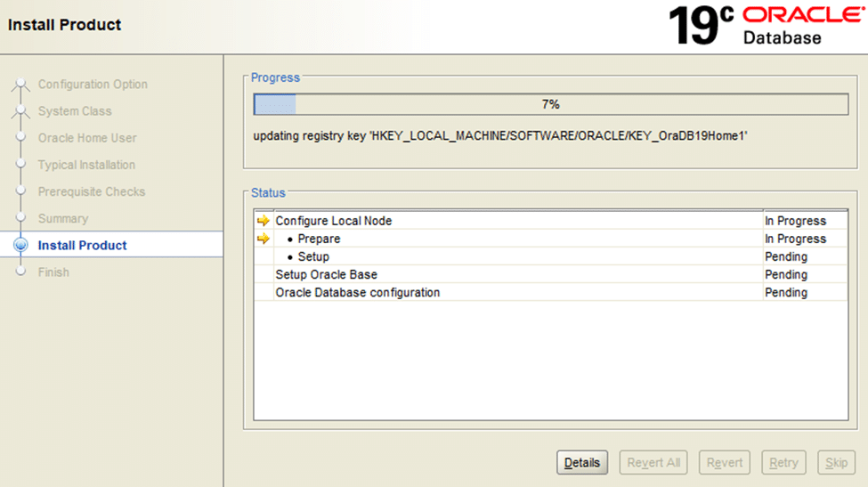Click the Install Product step bullet icon

pos(20,245)
